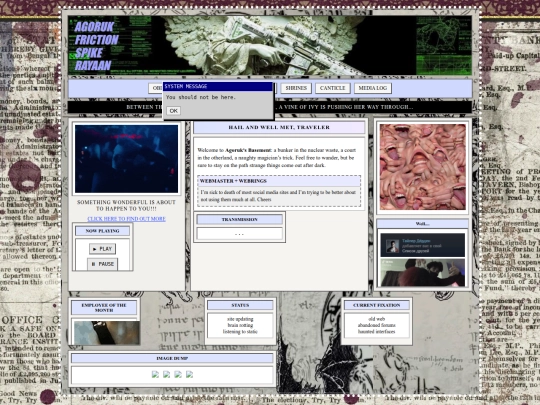Click the partially hidden nav button behind dialog
The width and height of the screenshot is (540, 405).
pyautogui.click(x=155, y=88)
